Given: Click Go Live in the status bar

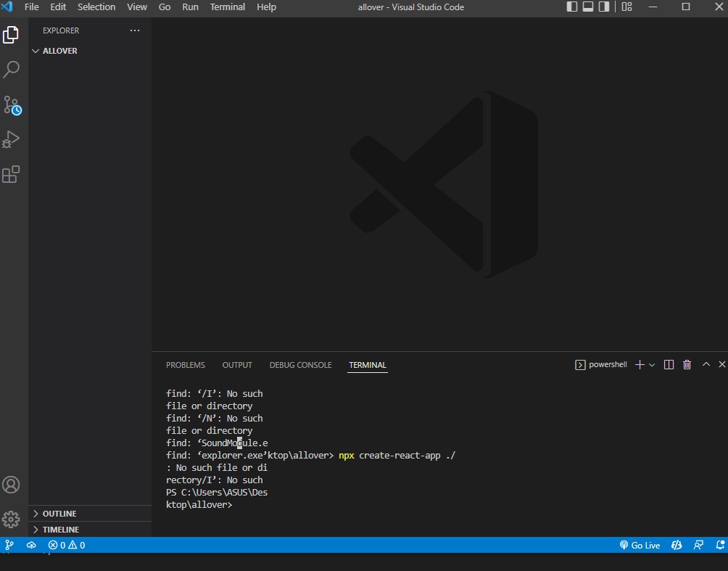Looking at the screenshot, I should pos(640,545).
